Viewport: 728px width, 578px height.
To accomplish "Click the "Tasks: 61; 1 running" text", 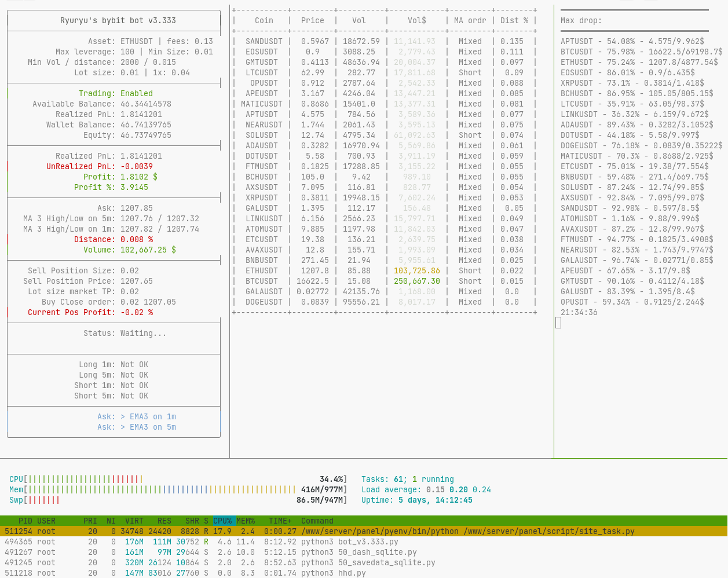I will [408, 479].
